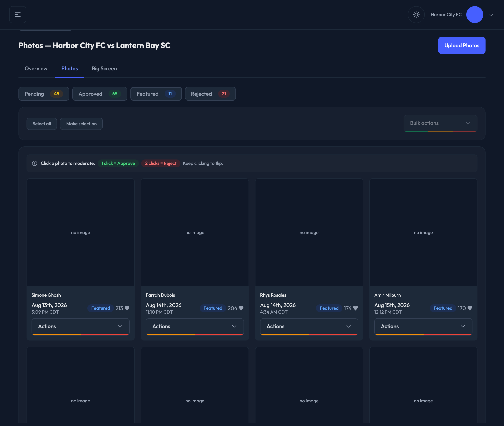
Task: Click the Select all button
Action: click(x=42, y=124)
